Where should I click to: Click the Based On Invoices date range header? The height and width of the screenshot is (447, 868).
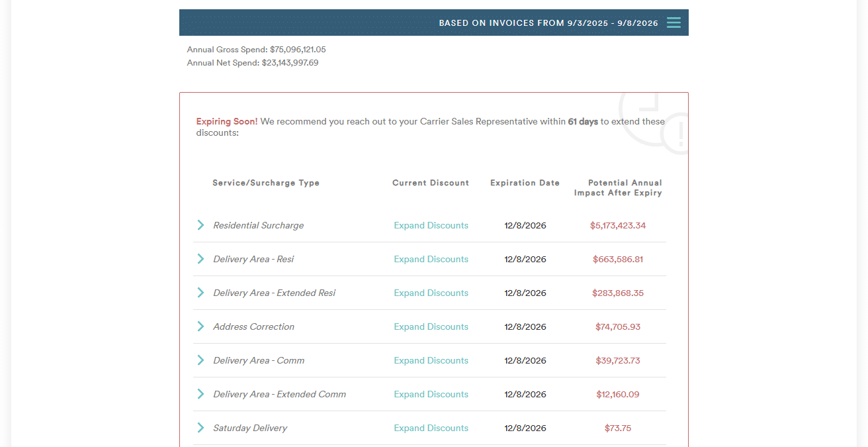[x=548, y=23]
